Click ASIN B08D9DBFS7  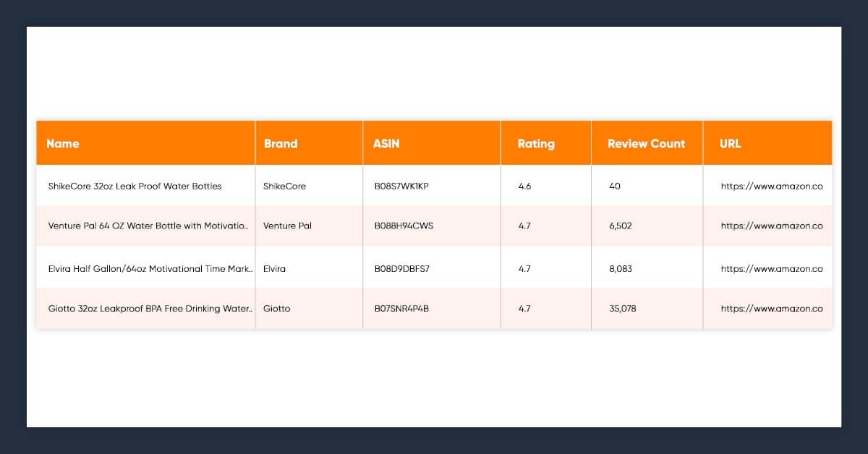[401, 268]
